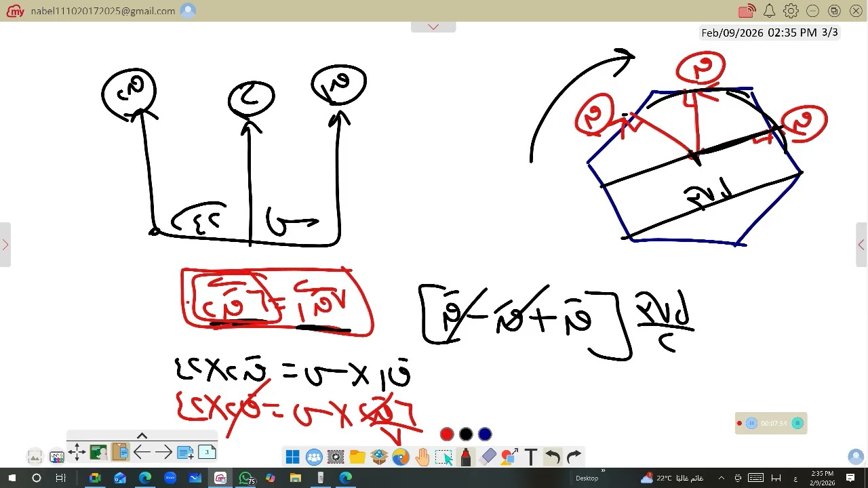Open the teacher whiteboard presentation icon
Image resolution: width=868 pixels, height=488 pixels.
tap(98, 452)
